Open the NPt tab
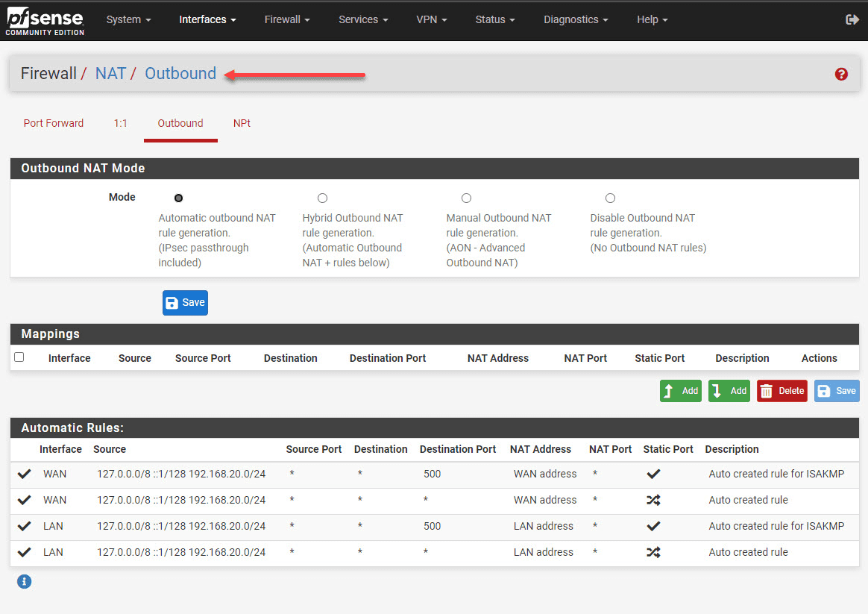The width and height of the screenshot is (868, 614). coord(242,123)
